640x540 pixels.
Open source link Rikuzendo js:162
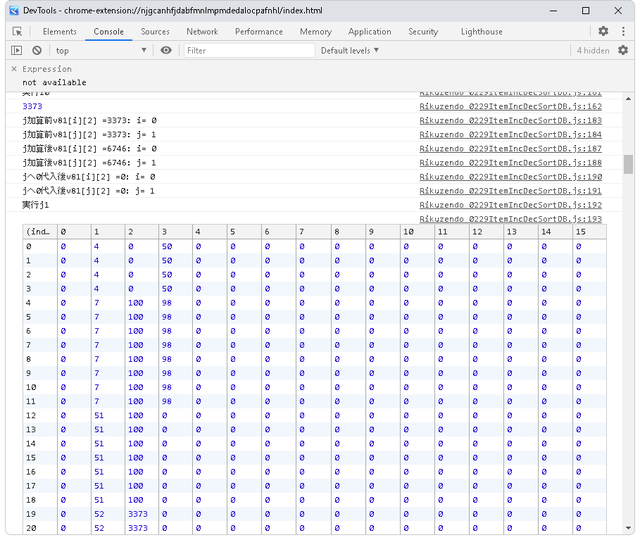click(x=511, y=106)
